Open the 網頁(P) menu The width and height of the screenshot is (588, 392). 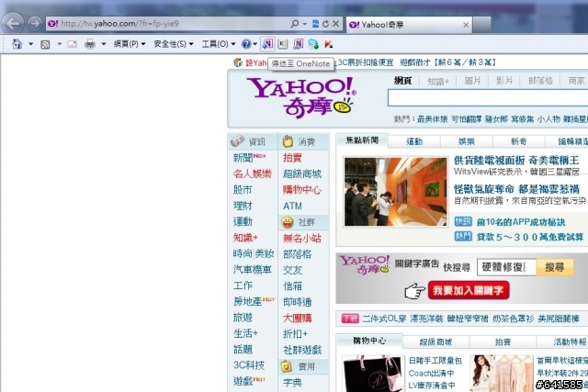pos(130,44)
